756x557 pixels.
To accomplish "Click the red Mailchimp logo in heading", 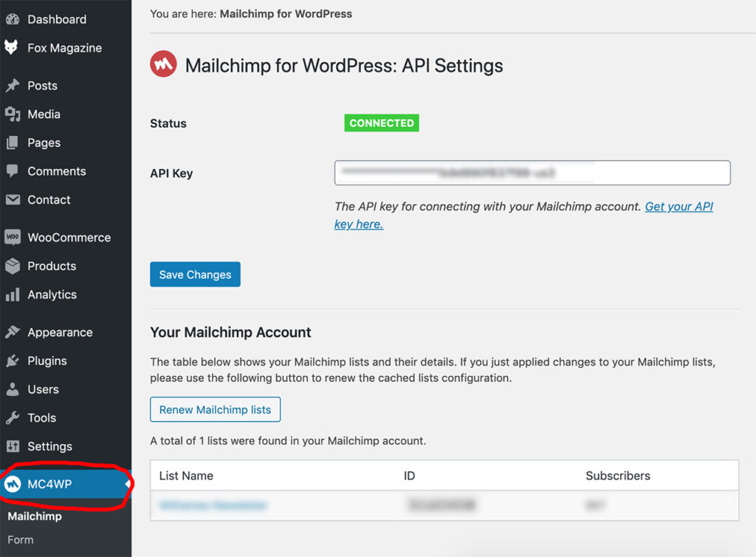I will 163,64.
